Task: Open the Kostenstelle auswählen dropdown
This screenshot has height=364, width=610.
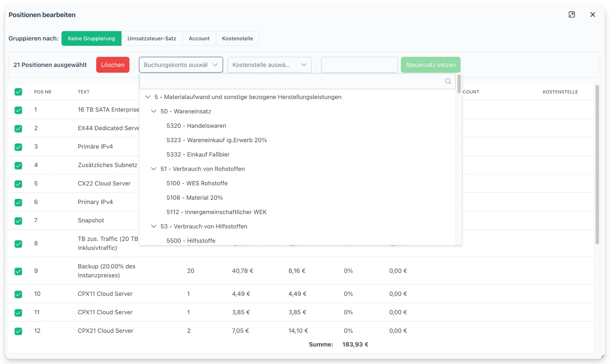Action: click(269, 65)
